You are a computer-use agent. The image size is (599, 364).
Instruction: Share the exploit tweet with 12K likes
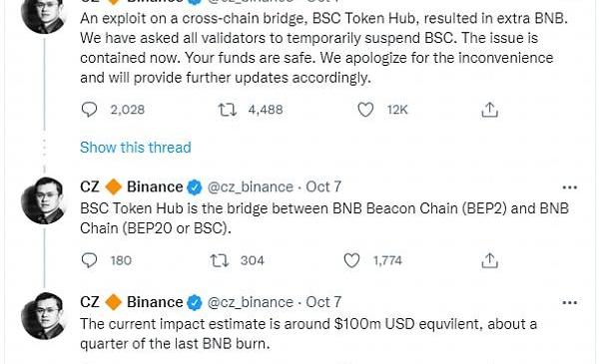[x=489, y=110]
